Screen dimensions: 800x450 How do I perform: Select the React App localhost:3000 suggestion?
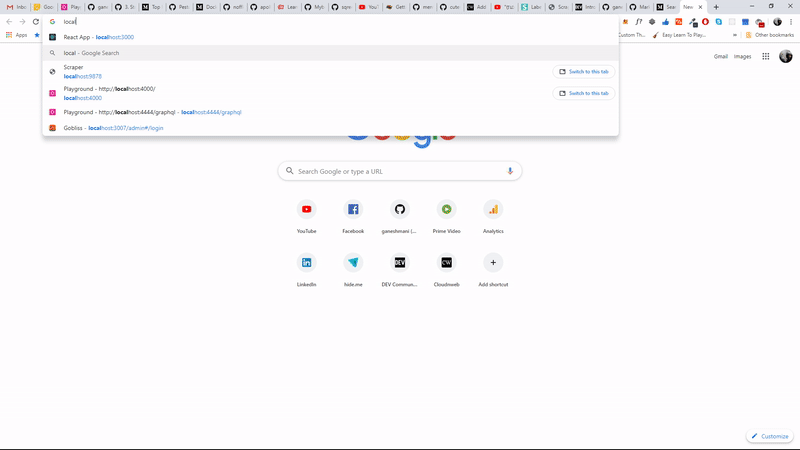98,37
